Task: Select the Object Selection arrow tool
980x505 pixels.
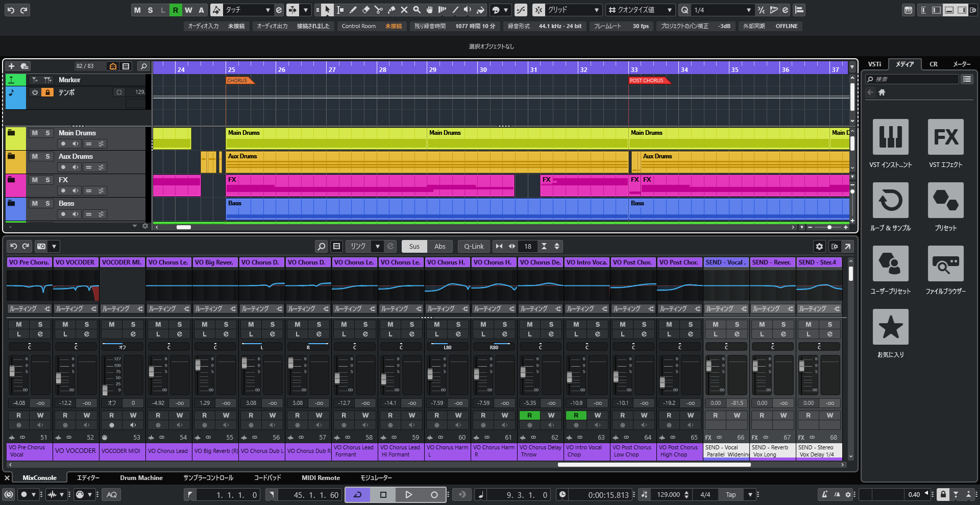Action: [x=327, y=10]
